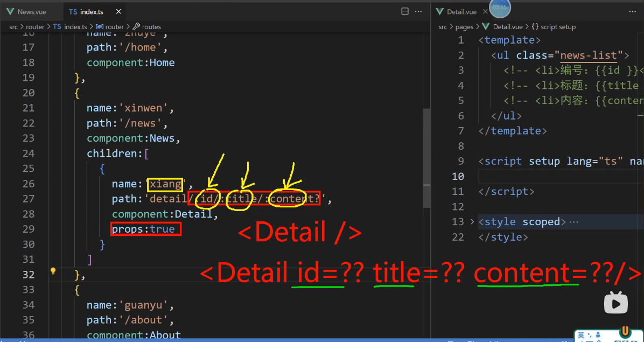644x342 pixels.
Task: Click the closing </ul> tag
Action: coord(506,116)
